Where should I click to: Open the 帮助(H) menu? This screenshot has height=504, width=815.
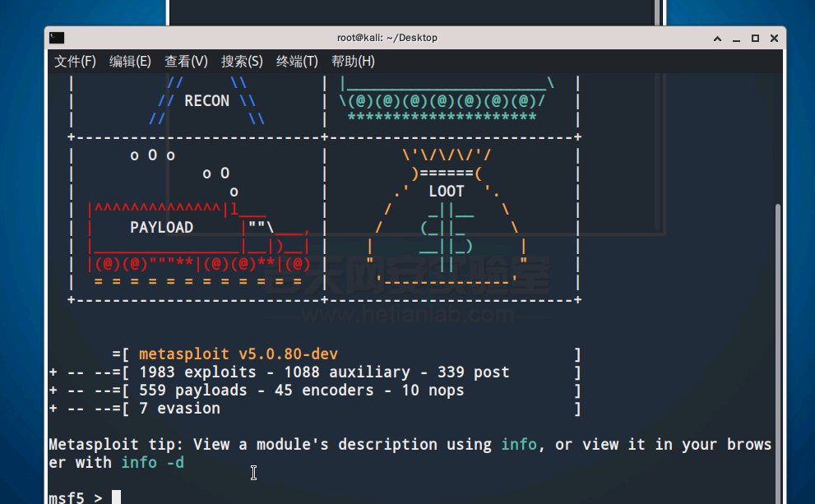point(353,62)
